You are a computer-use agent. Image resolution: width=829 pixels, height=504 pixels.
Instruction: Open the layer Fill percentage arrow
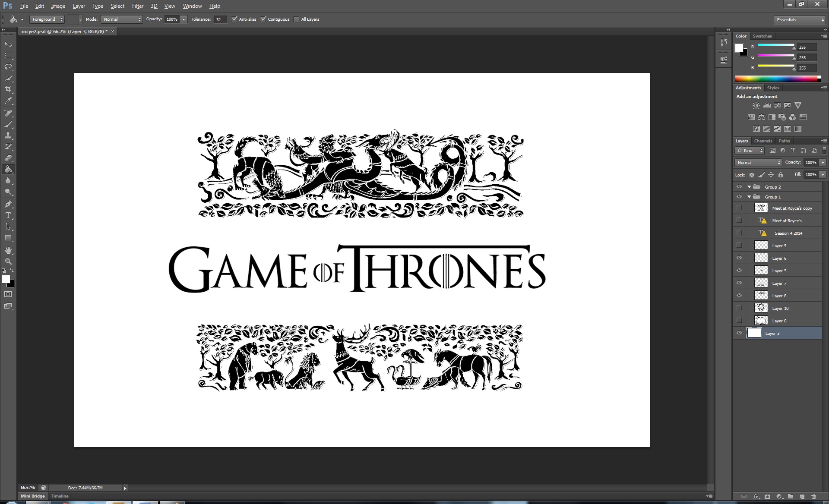point(823,174)
